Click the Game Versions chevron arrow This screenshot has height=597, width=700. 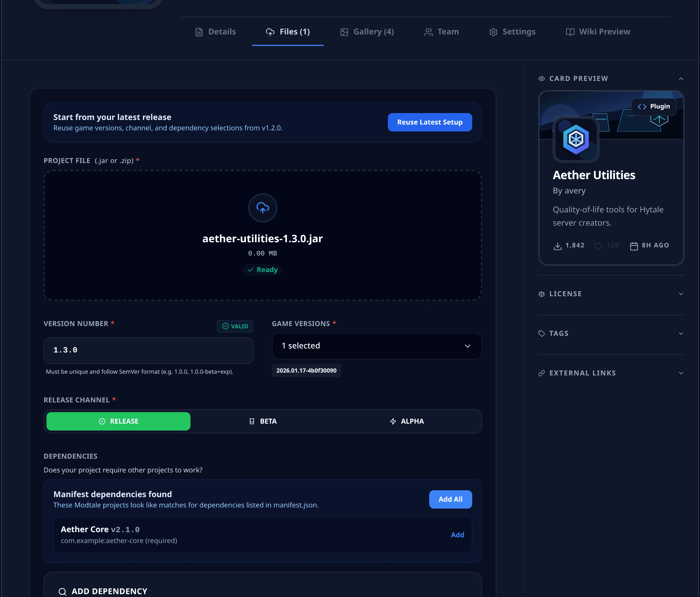tap(468, 346)
